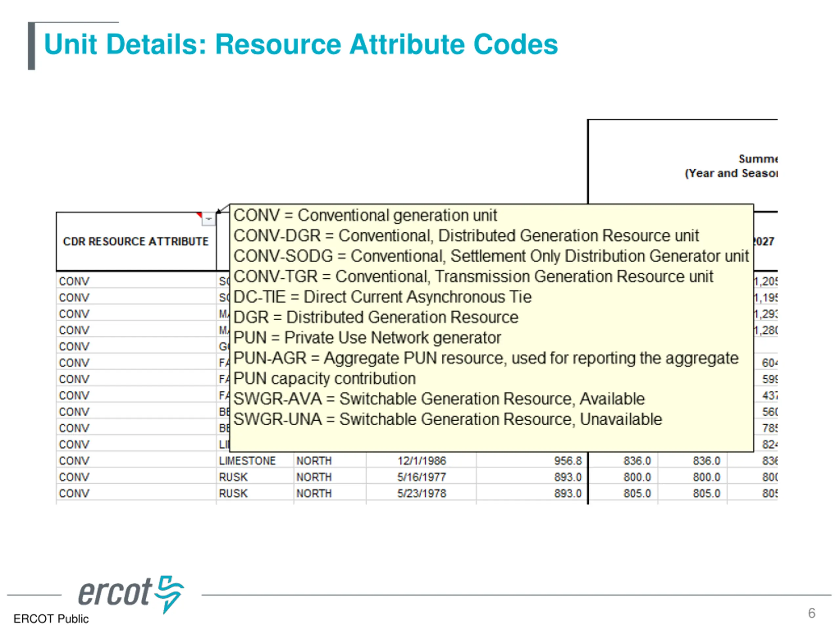Image resolution: width=840 pixels, height=630 pixels.
Task: Click the CONV = Conventional generation unit line
Action: (x=365, y=215)
